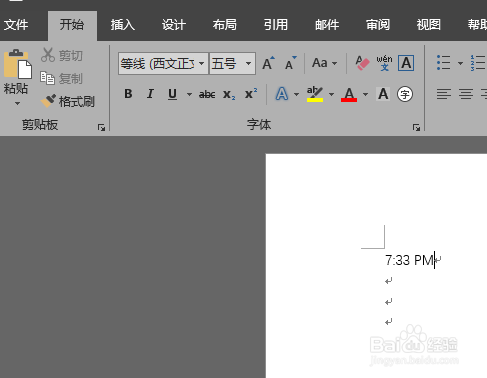Open the Paste options arrow
This screenshot has width=487, height=378.
coord(17,104)
